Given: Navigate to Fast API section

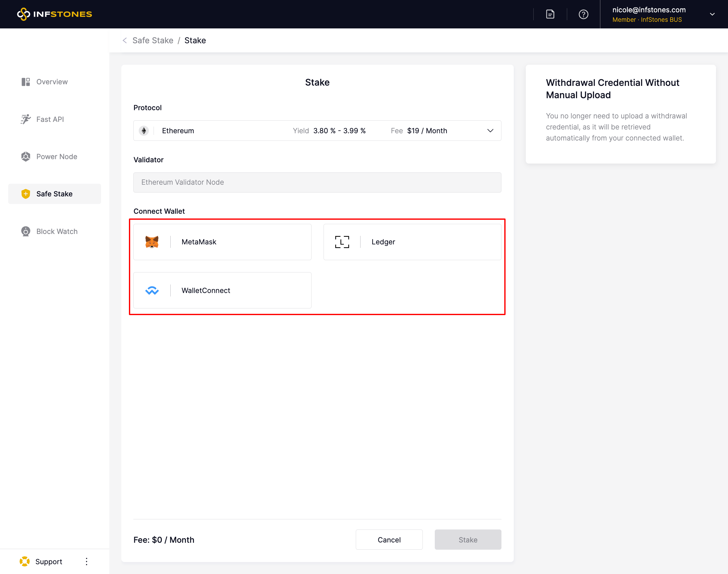Looking at the screenshot, I should pyautogui.click(x=50, y=119).
